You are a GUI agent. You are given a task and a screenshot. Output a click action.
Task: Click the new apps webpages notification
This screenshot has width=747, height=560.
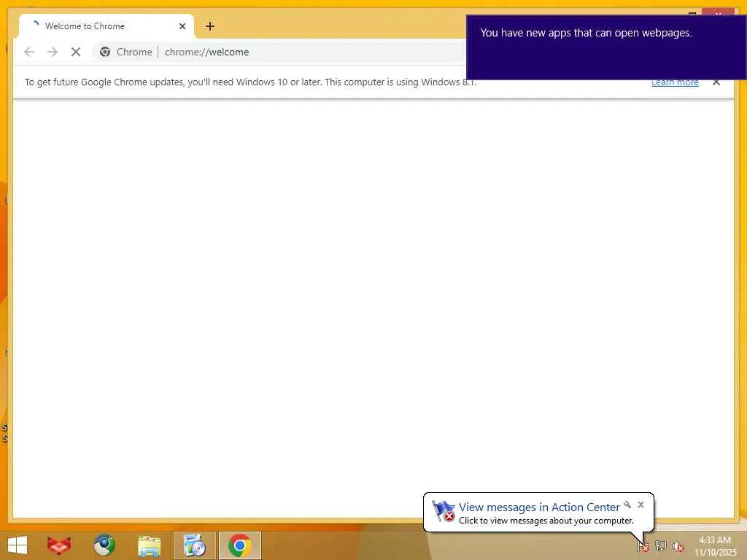606,47
